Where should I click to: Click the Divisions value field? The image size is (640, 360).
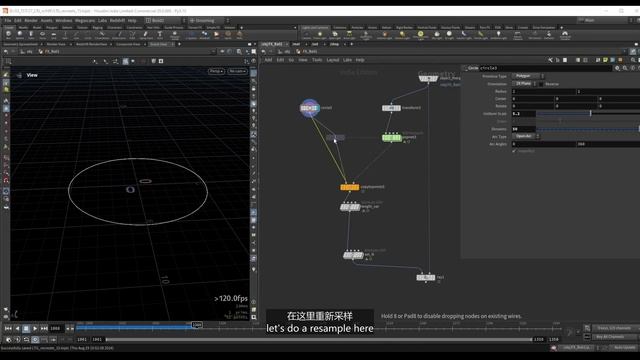(x=524, y=129)
